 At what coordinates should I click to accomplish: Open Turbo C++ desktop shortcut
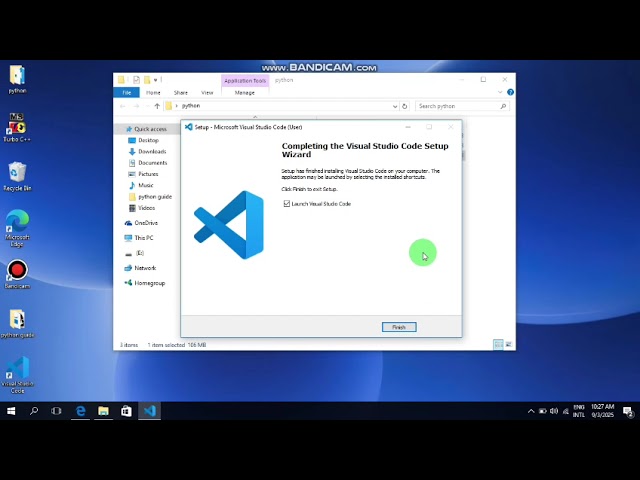(x=17, y=127)
